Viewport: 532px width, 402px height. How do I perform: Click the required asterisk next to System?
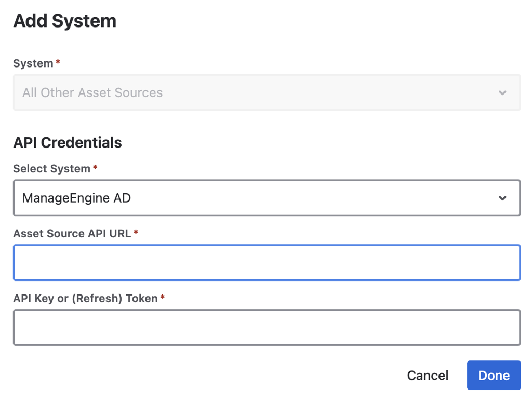(58, 63)
